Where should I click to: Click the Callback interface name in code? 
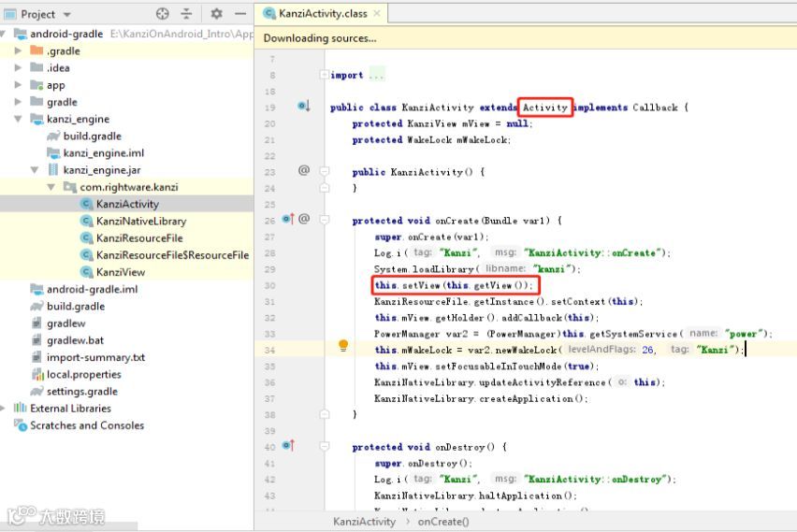655,108
